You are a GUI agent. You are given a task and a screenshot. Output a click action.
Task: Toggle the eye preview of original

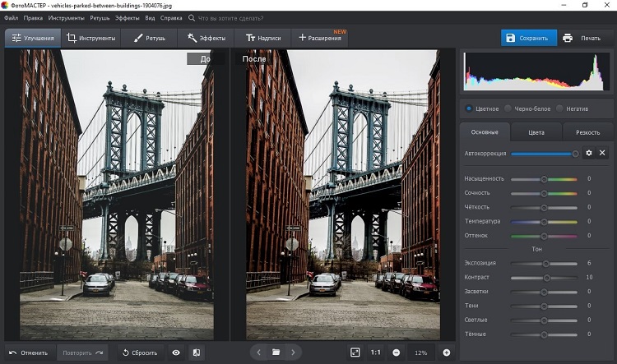coord(176,352)
